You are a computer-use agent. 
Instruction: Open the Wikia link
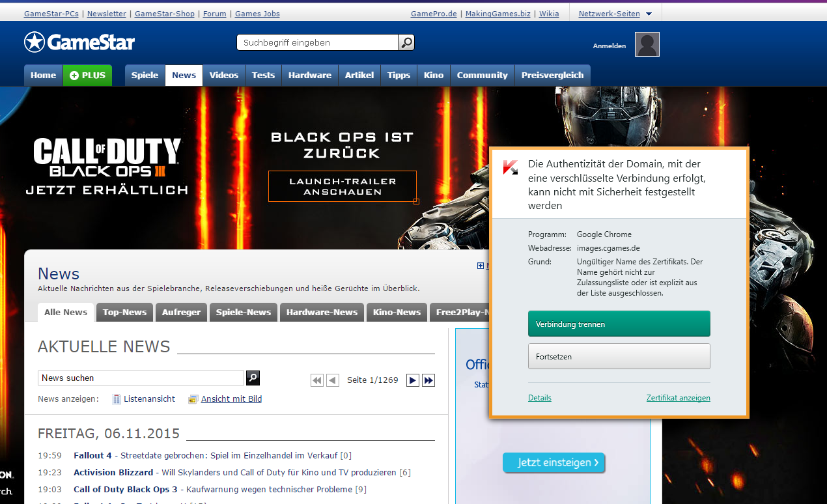549,14
